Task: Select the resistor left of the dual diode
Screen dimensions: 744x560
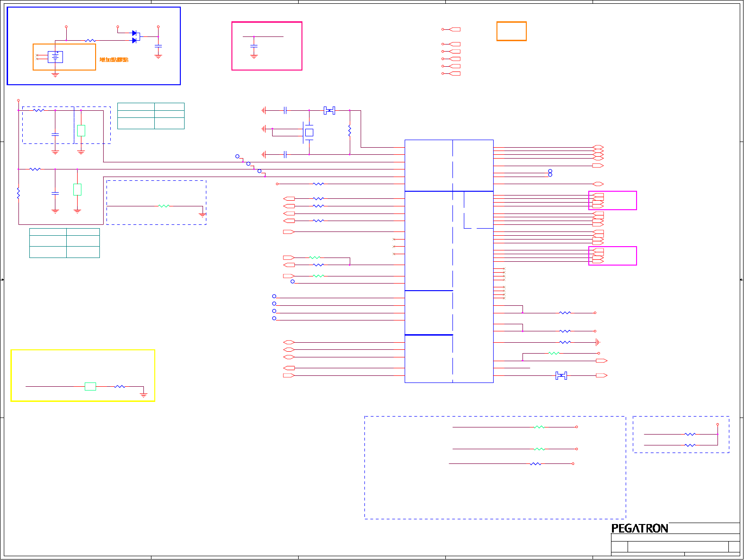Action: tap(90, 41)
